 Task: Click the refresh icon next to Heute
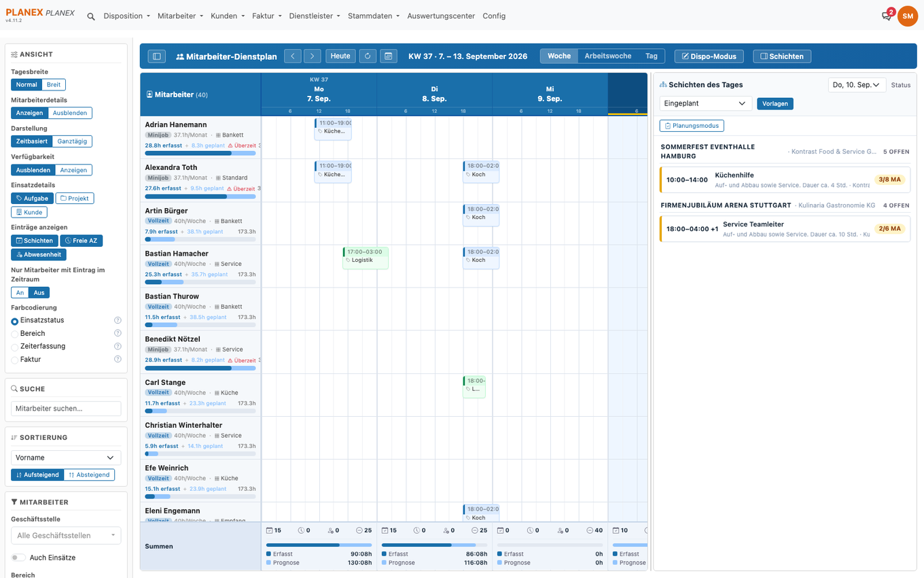point(368,56)
